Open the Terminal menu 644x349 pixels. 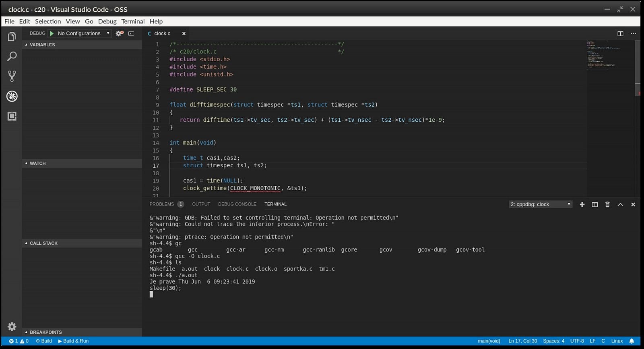click(x=133, y=21)
